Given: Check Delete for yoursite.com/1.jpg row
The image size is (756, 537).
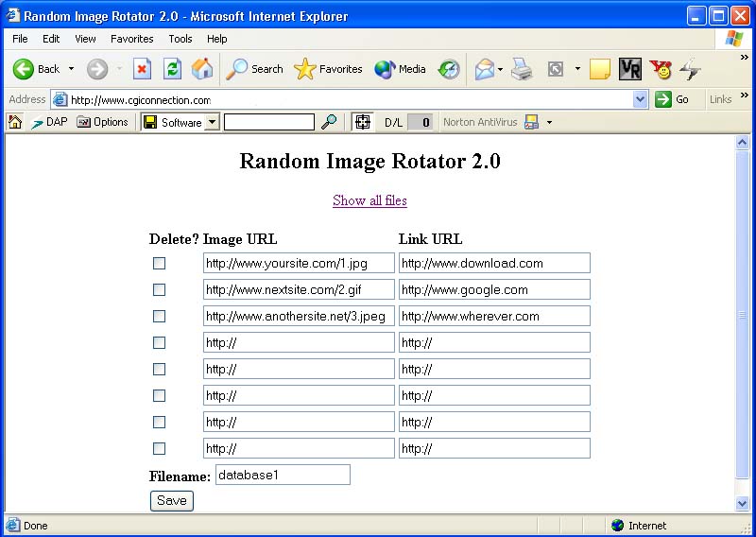Looking at the screenshot, I should coord(159,263).
